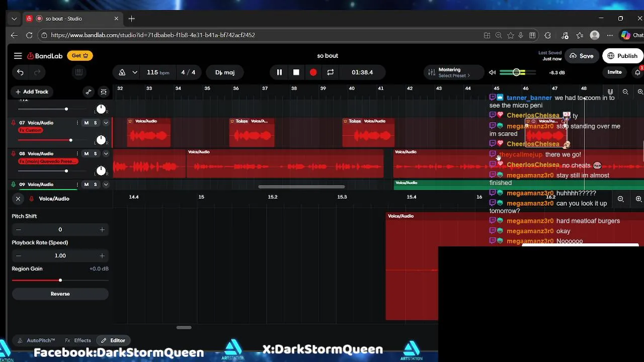
Task: Switch to Effects tab
Action: [x=78, y=340]
